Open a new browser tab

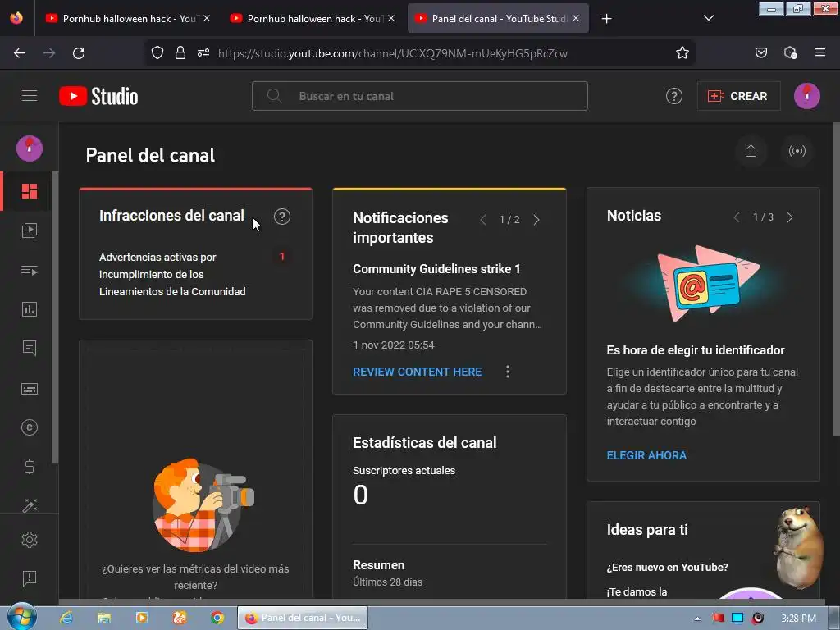[x=606, y=19]
